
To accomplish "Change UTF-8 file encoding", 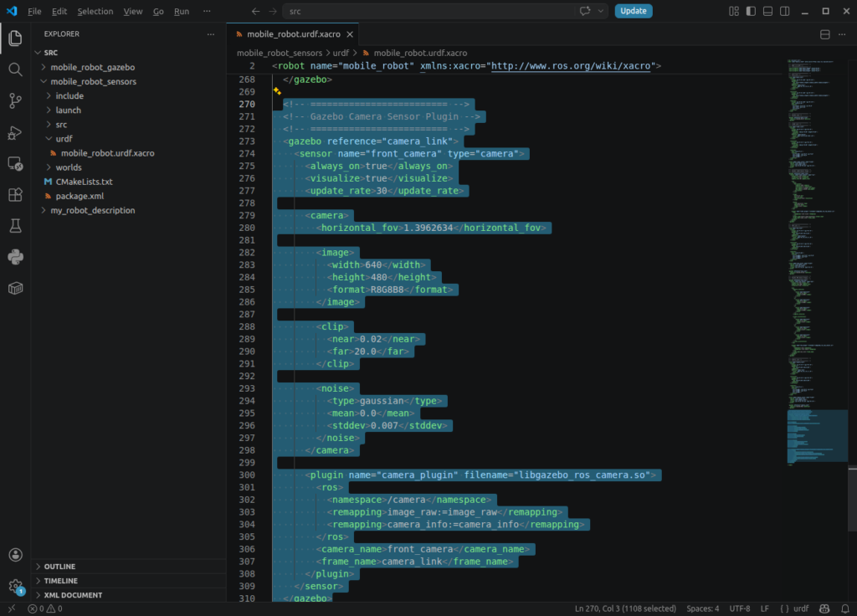I will 740,608.
